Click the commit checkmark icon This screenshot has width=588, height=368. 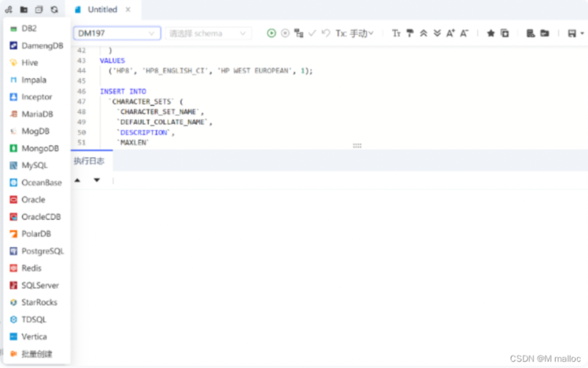click(312, 33)
